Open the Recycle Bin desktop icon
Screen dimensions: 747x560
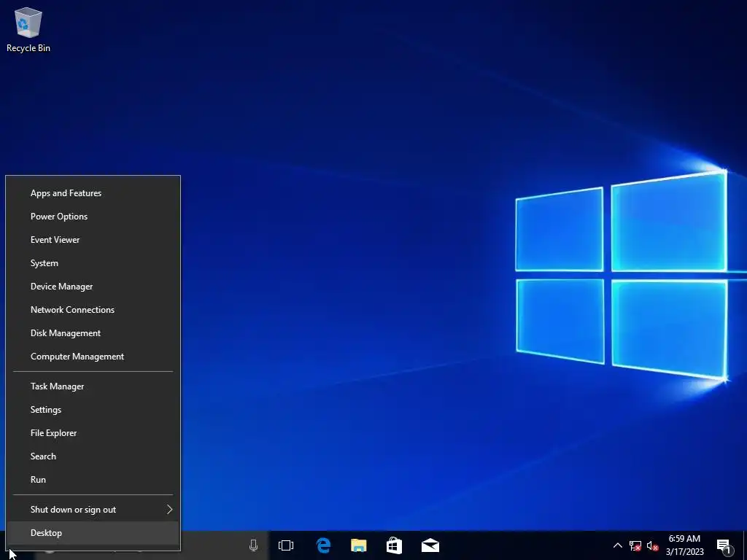pos(28,30)
